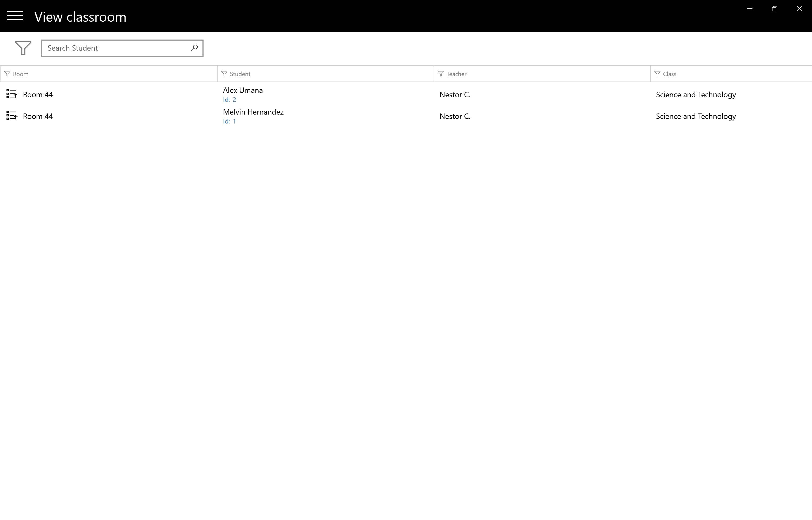Click the 'Id: 1' link text
This screenshot has width=812, height=520.
[x=230, y=121]
